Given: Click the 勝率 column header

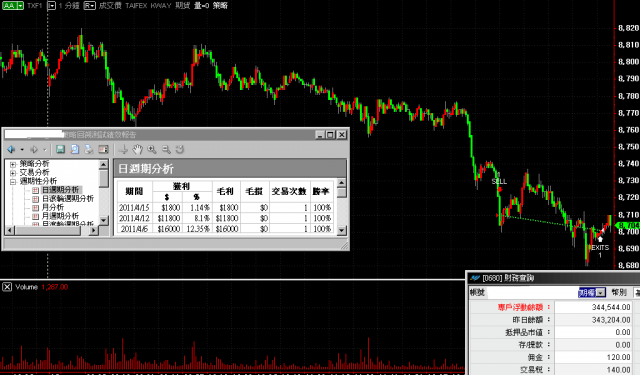Looking at the screenshot, I should [321, 191].
